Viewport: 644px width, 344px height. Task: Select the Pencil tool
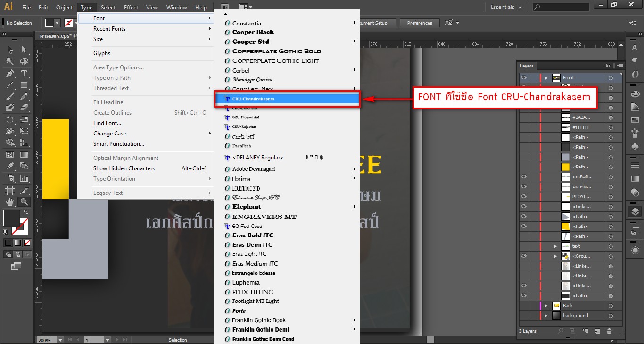coord(24,96)
